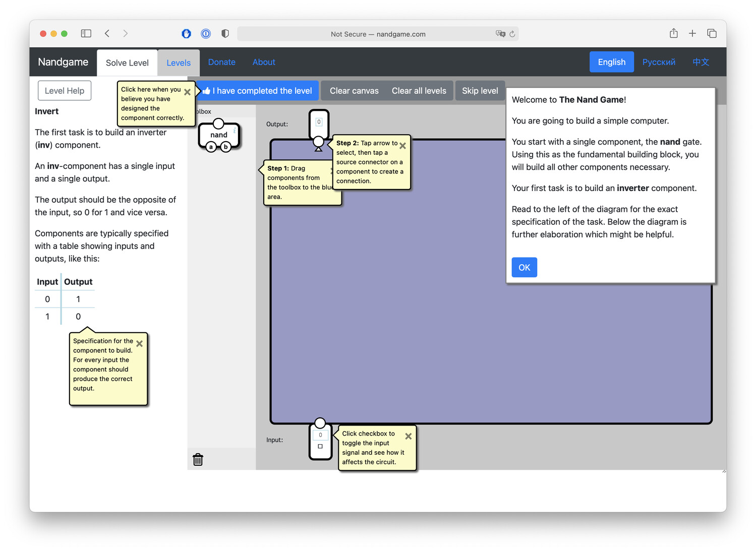Toggle the input signal checkbox
Image resolution: width=756 pixels, height=551 pixels.
(320, 446)
